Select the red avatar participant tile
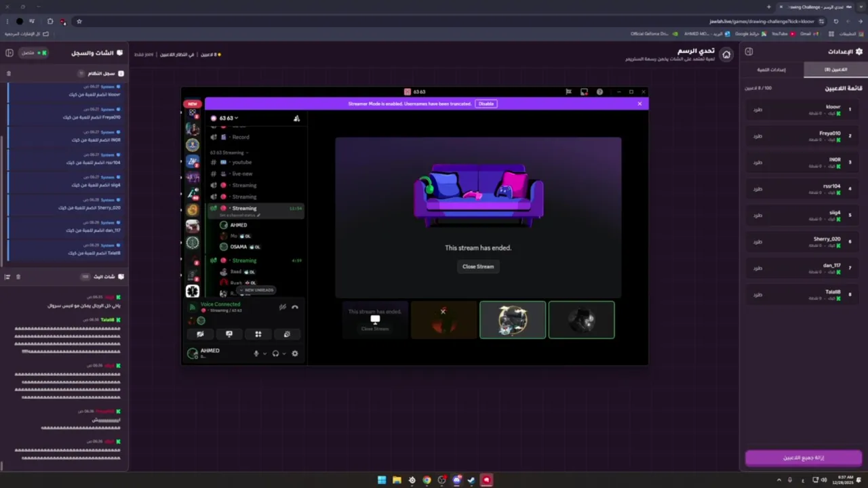868x488 pixels. pos(443,320)
